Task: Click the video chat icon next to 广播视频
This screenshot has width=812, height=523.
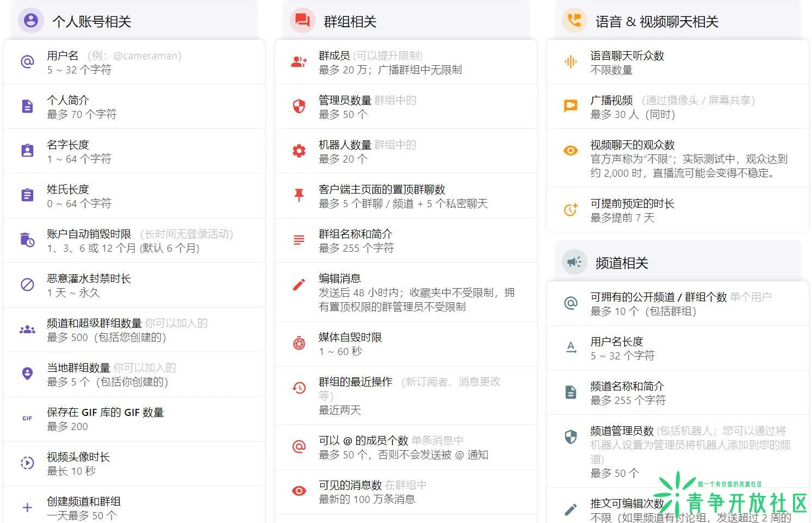Action: (x=571, y=106)
